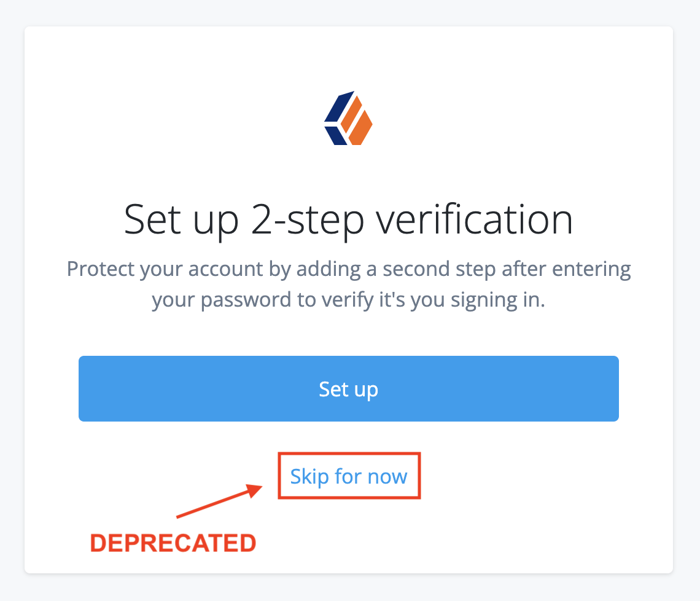Viewport: 700px width, 601px height.
Task: Click the Set up 2-step verification heading
Action: tap(349, 219)
